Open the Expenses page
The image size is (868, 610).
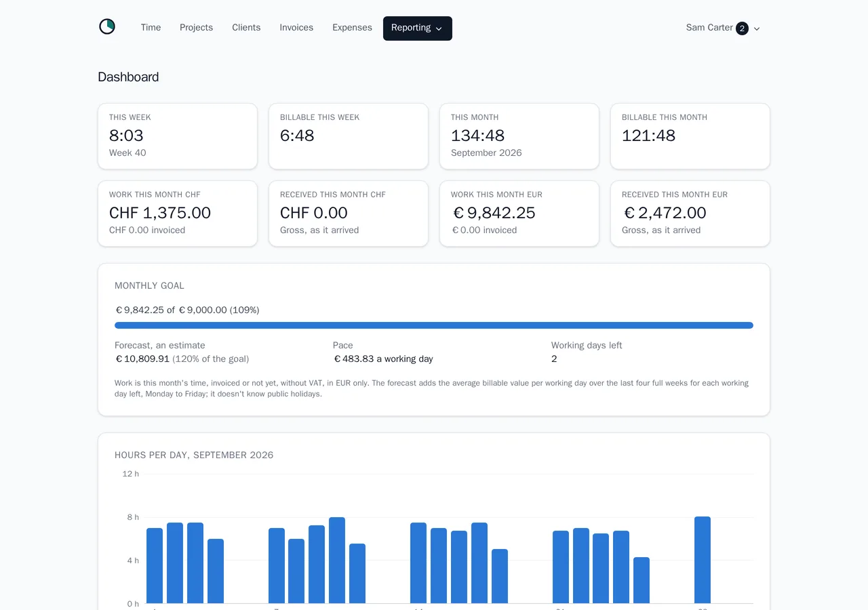[352, 28]
